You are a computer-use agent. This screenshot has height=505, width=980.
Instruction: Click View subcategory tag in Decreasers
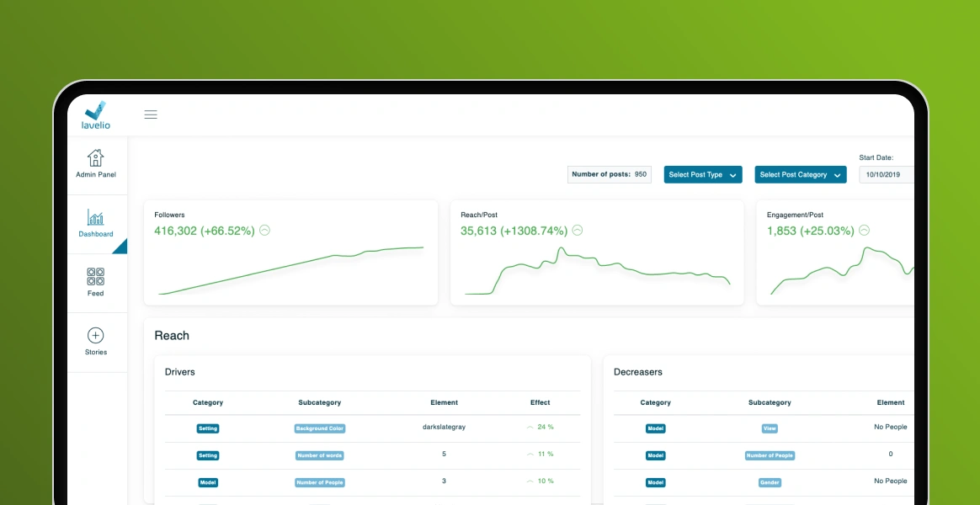pos(770,428)
